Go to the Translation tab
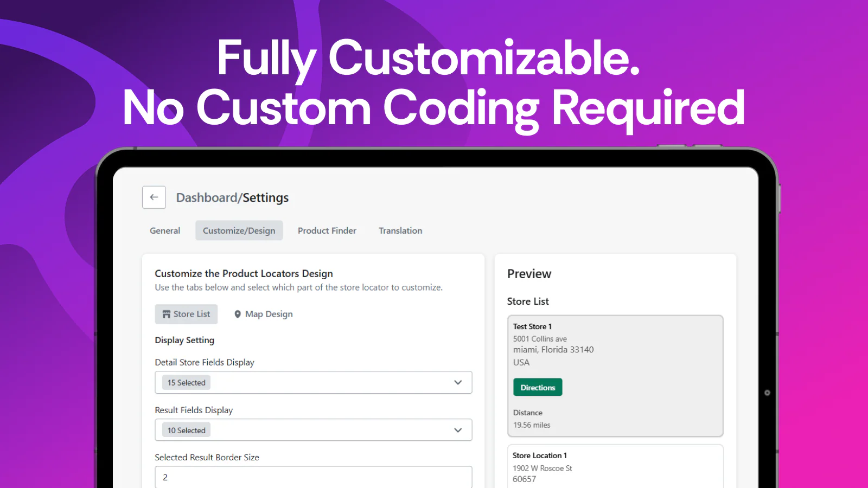 tap(400, 230)
